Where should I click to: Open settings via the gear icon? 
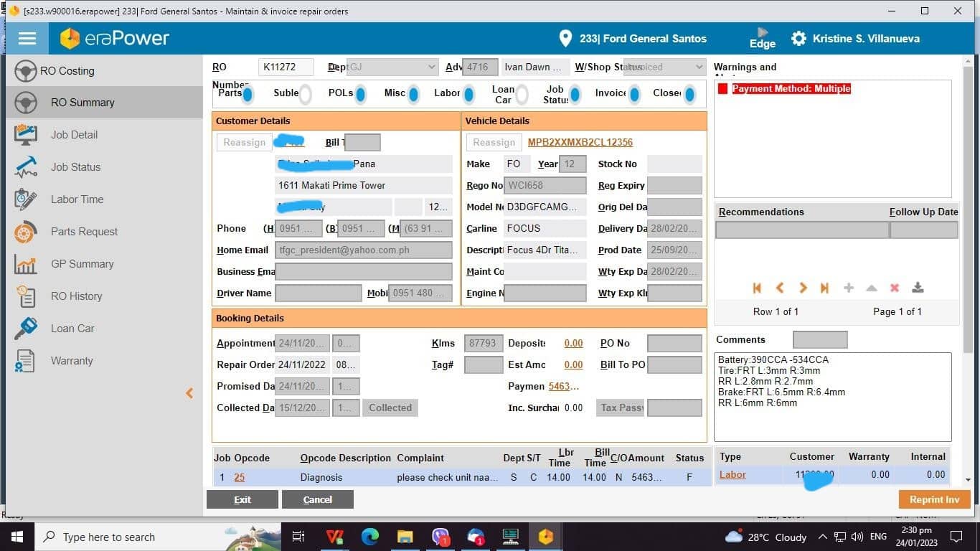tap(798, 39)
